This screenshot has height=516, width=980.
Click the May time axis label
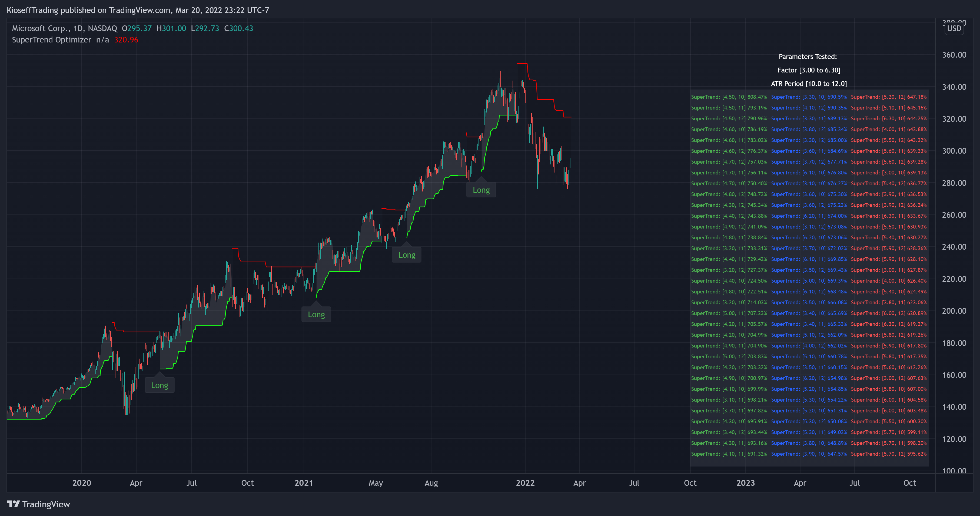tap(376, 483)
